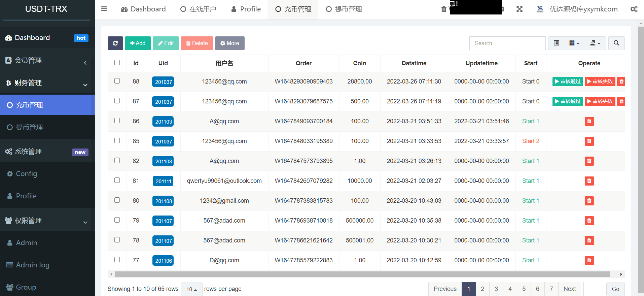Open 会员管理 in the sidebar

tap(47, 60)
